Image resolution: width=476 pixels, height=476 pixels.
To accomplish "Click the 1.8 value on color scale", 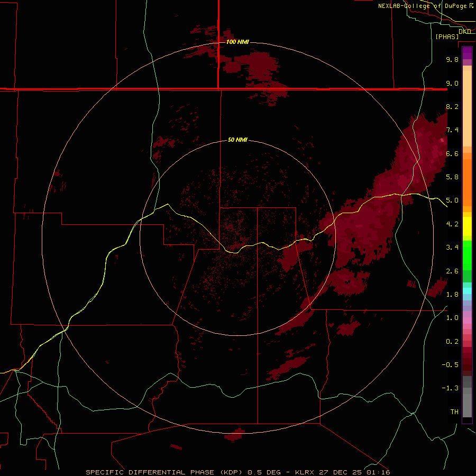I will tap(452, 295).
